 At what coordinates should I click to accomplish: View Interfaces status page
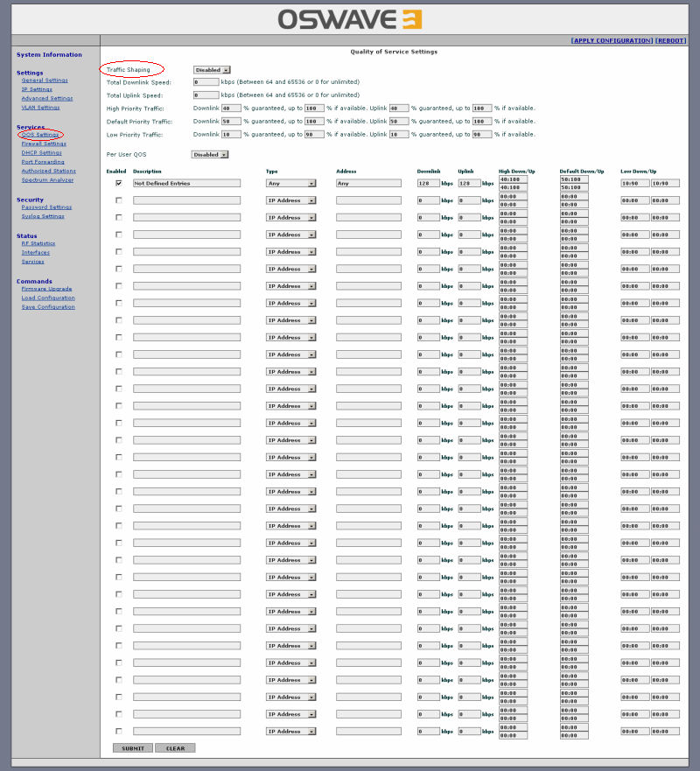(35, 252)
